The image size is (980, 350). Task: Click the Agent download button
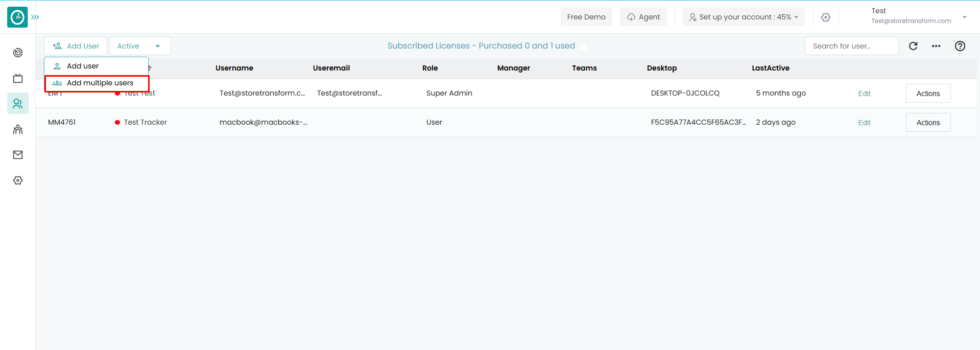(x=643, y=17)
